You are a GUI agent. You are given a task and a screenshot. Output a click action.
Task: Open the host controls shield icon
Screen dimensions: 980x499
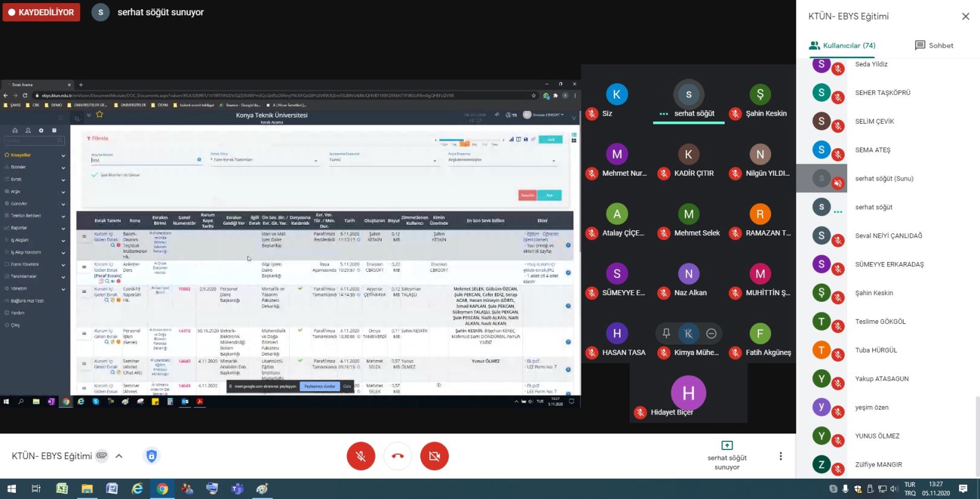tap(151, 456)
